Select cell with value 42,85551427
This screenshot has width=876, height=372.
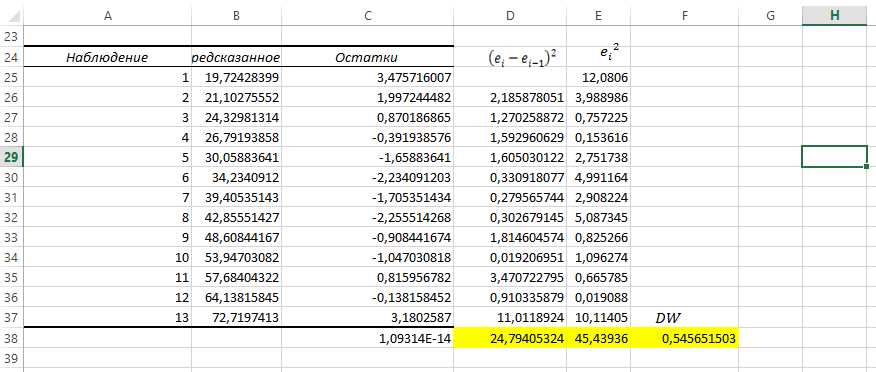pyautogui.click(x=236, y=217)
